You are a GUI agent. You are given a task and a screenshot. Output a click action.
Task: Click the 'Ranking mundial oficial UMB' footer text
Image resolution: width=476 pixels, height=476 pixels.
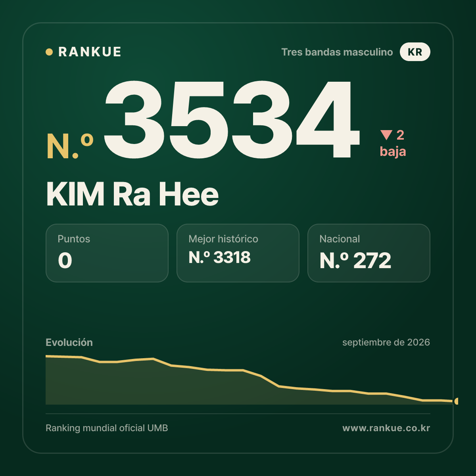point(107,428)
